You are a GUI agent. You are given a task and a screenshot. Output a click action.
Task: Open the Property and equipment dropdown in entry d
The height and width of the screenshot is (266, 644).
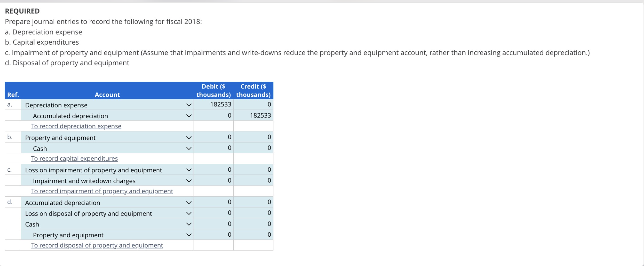click(189, 234)
